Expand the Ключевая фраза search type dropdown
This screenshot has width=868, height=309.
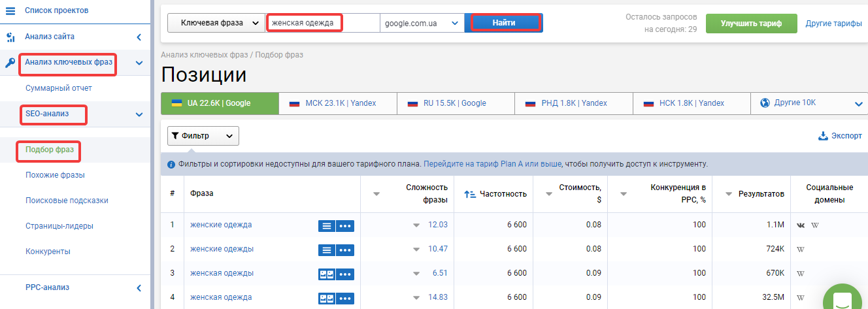pyautogui.click(x=215, y=23)
